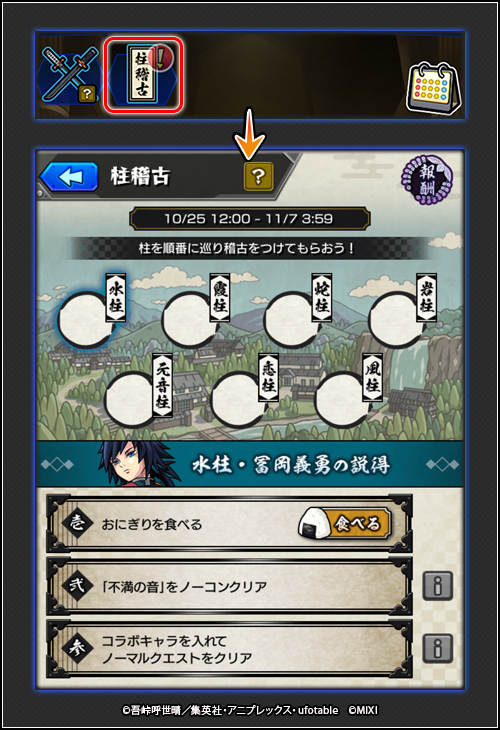Open the calendar schedule icon
The height and width of the screenshot is (730, 500).
coord(434,88)
